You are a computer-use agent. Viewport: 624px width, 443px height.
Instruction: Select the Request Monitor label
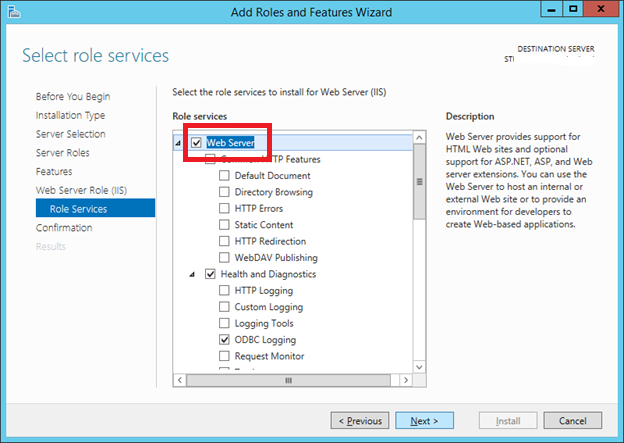[x=269, y=356]
